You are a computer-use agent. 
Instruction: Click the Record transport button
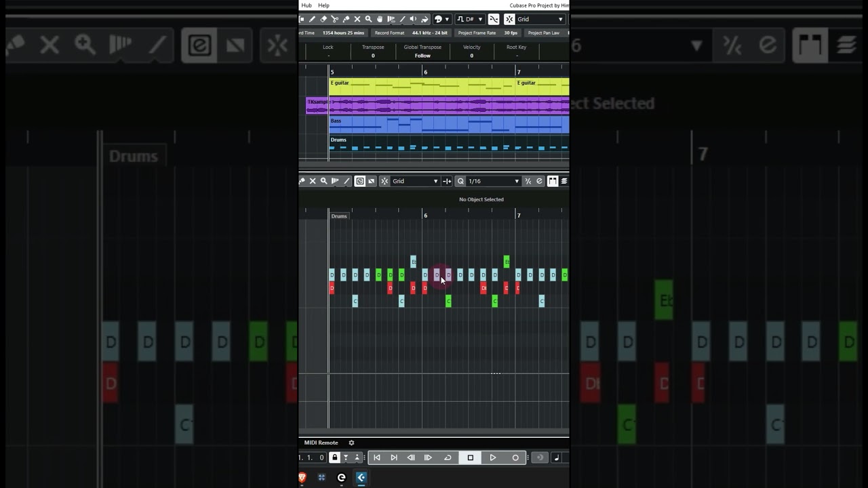pyautogui.click(x=515, y=457)
